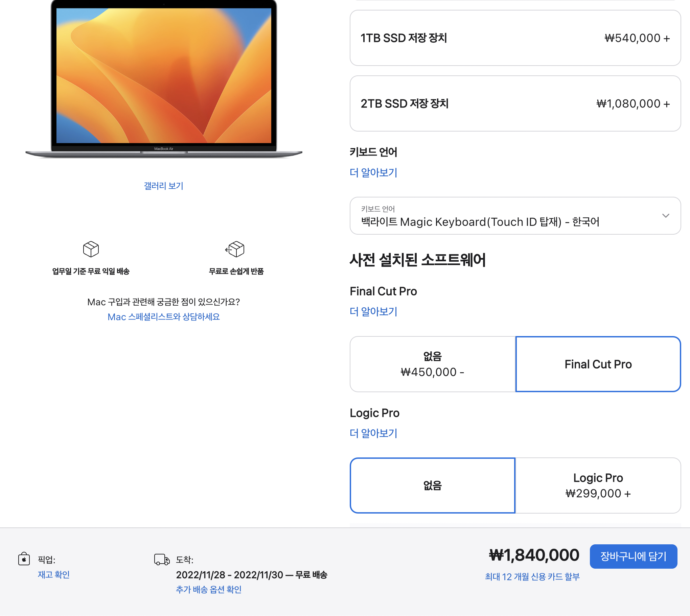Add Logic Pro for ₩299,000
Screen dimensions: 690x616
click(x=598, y=485)
